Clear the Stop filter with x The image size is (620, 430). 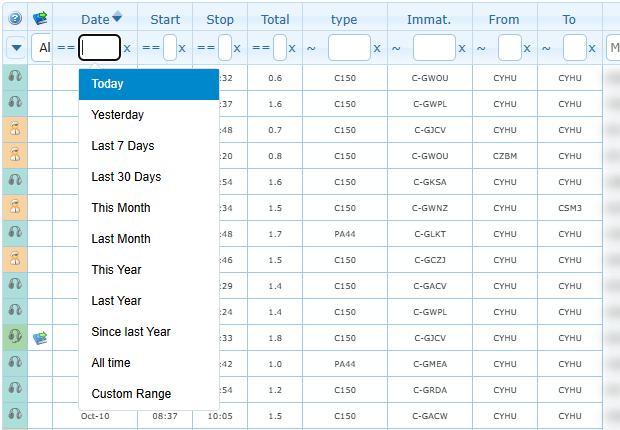[x=237, y=48]
